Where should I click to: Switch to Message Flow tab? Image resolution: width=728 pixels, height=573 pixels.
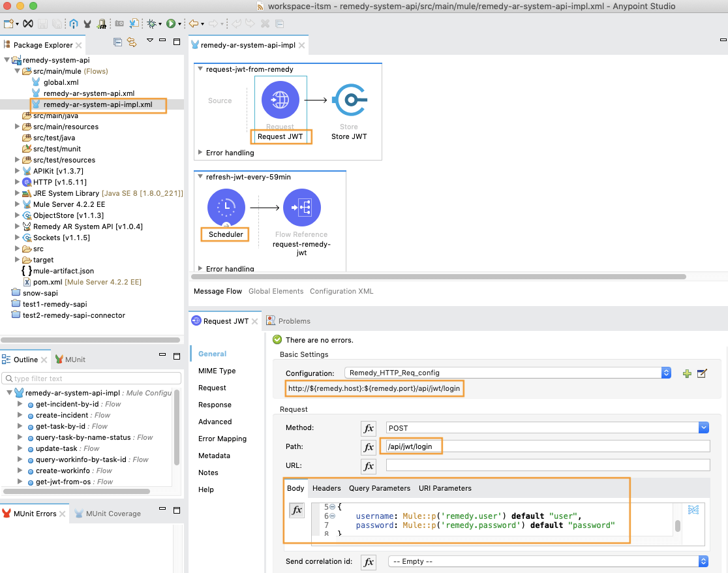218,291
